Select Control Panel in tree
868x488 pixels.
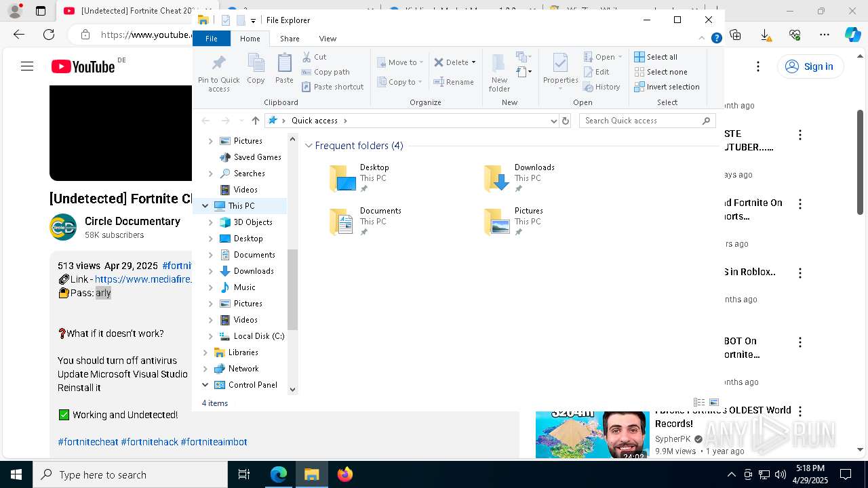point(252,385)
